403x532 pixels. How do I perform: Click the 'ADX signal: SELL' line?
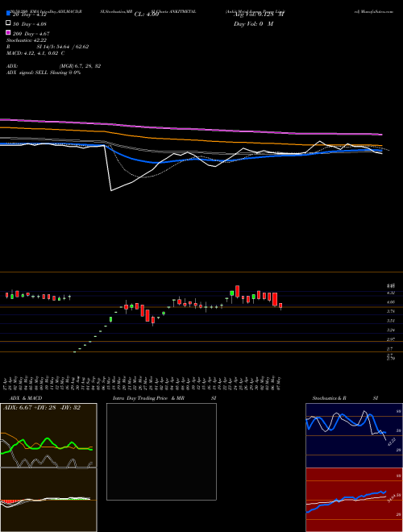tap(44, 73)
